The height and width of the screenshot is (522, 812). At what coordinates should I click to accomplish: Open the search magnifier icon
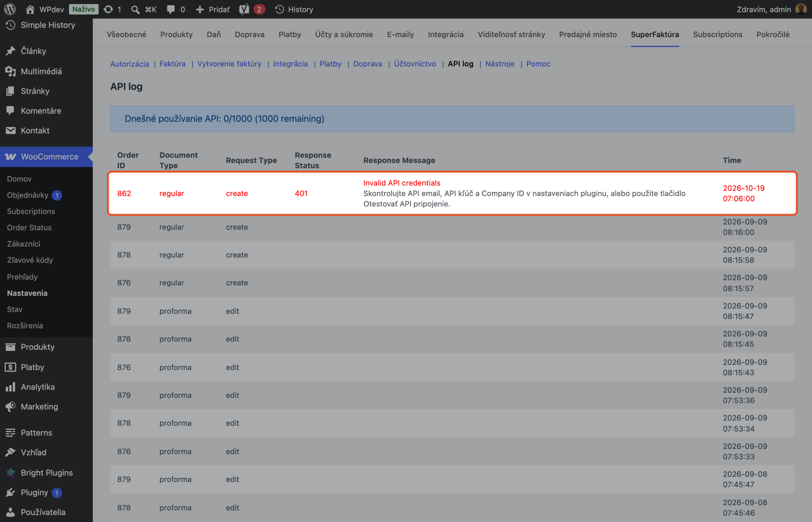click(135, 10)
